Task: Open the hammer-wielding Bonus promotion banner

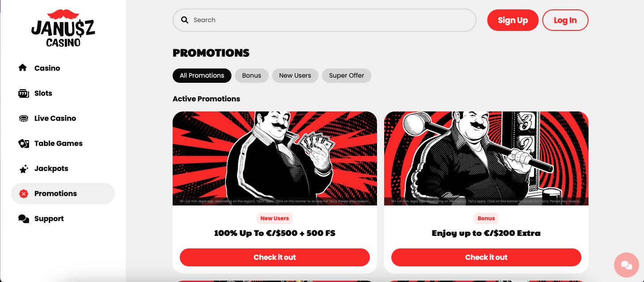Action: (486, 158)
